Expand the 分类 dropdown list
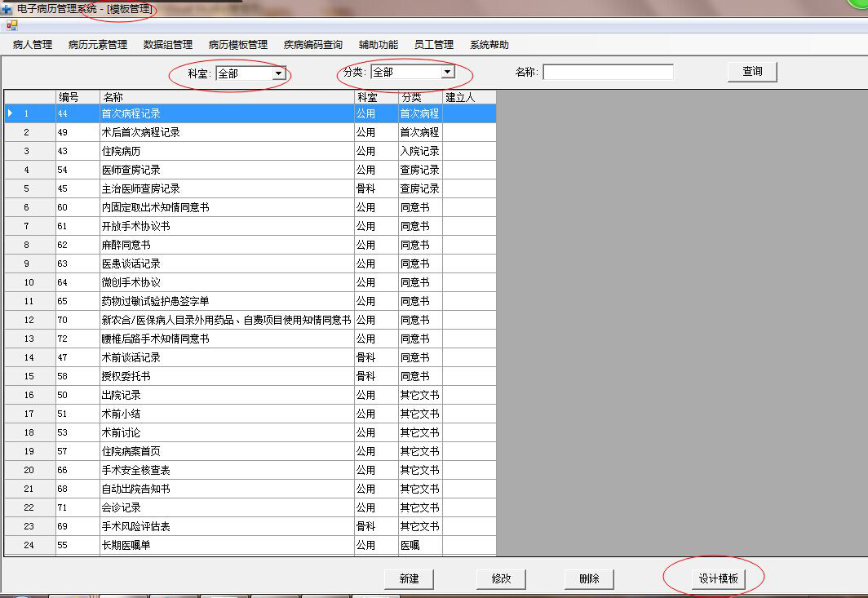 pyautogui.click(x=447, y=73)
